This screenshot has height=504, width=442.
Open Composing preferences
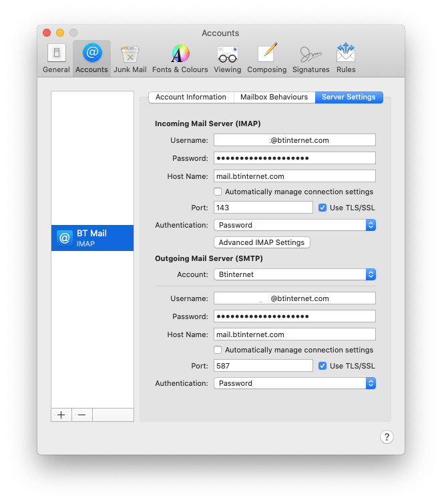pyautogui.click(x=267, y=59)
